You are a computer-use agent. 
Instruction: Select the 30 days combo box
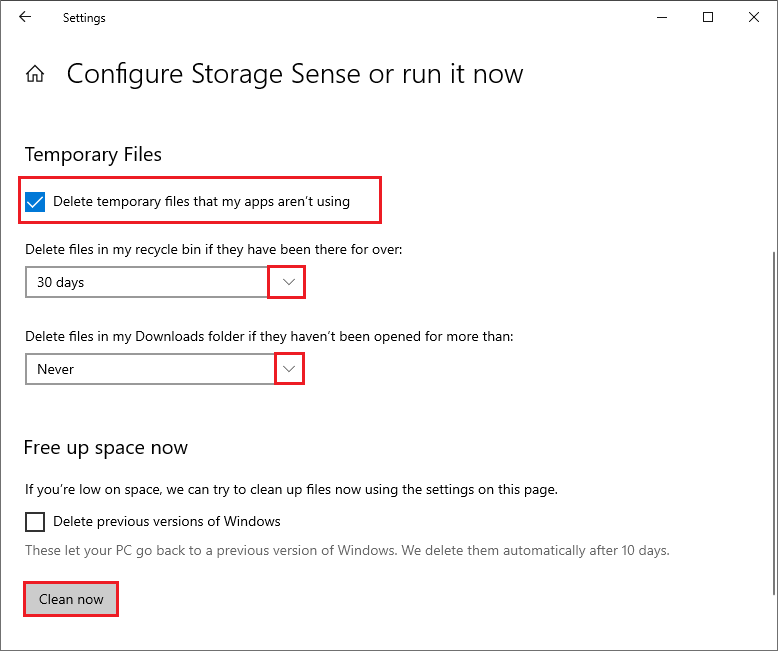point(165,282)
